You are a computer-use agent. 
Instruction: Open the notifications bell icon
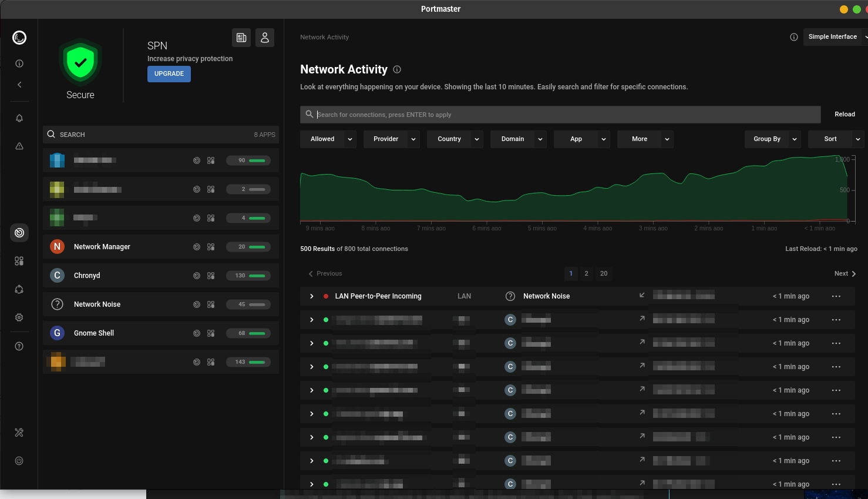(19, 118)
